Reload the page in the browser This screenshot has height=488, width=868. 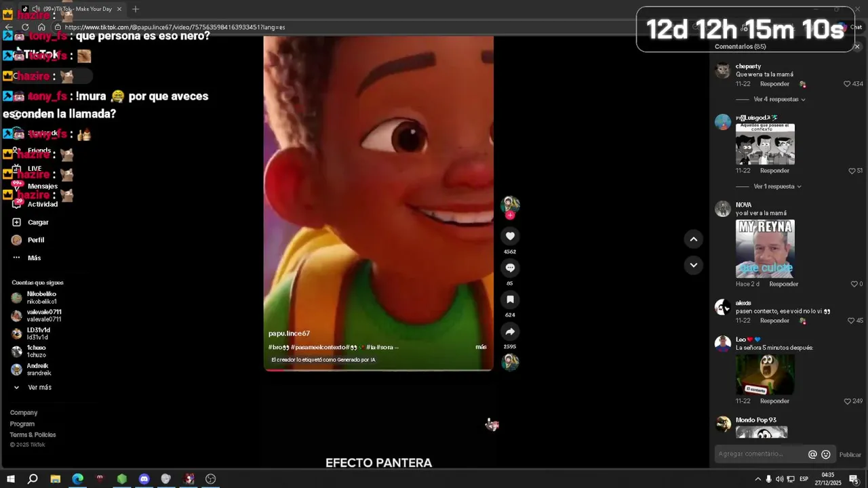click(25, 27)
